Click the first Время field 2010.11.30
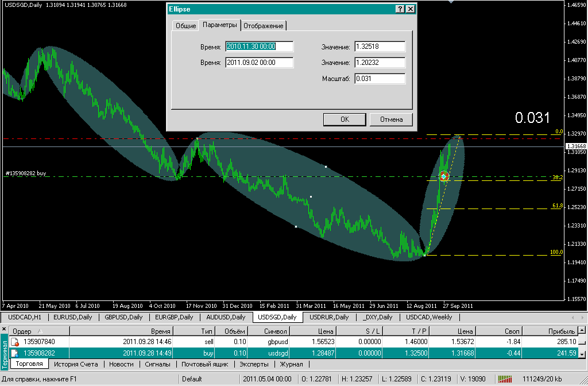 coord(260,47)
